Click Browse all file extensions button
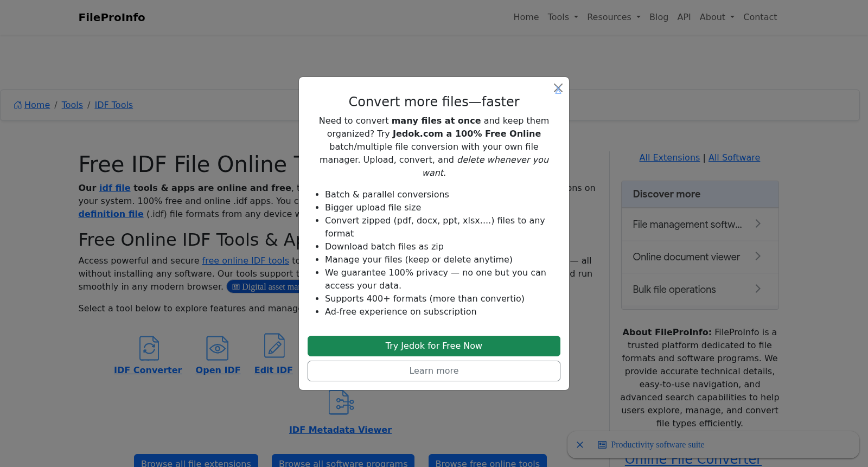 pos(196,462)
